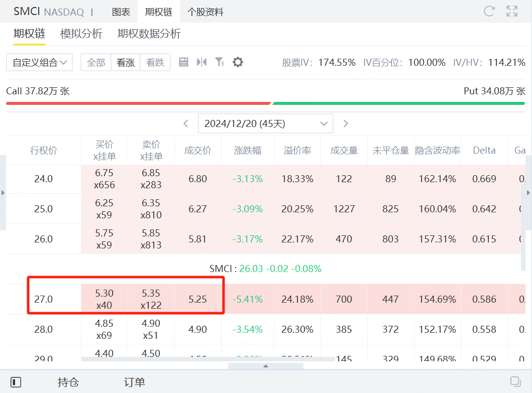This screenshot has width=532, height=393.
Task: Select 看涨 calls-only view
Action: [126, 62]
